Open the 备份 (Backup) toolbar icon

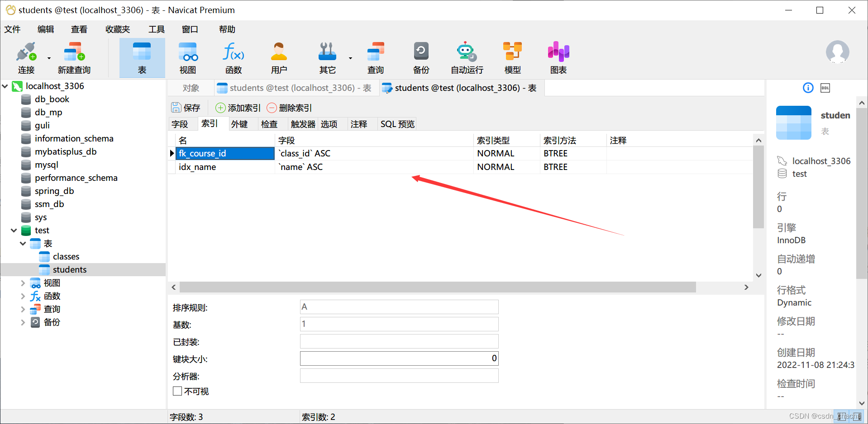coord(420,57)
